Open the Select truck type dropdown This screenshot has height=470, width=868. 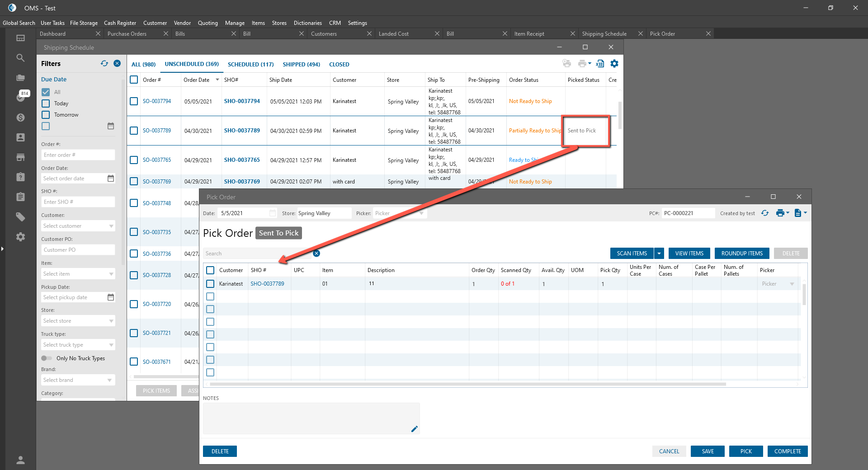[78, 345]
